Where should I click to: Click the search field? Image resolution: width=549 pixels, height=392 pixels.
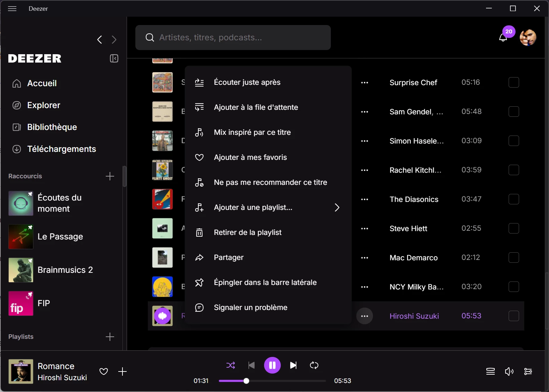click(233, 38)
